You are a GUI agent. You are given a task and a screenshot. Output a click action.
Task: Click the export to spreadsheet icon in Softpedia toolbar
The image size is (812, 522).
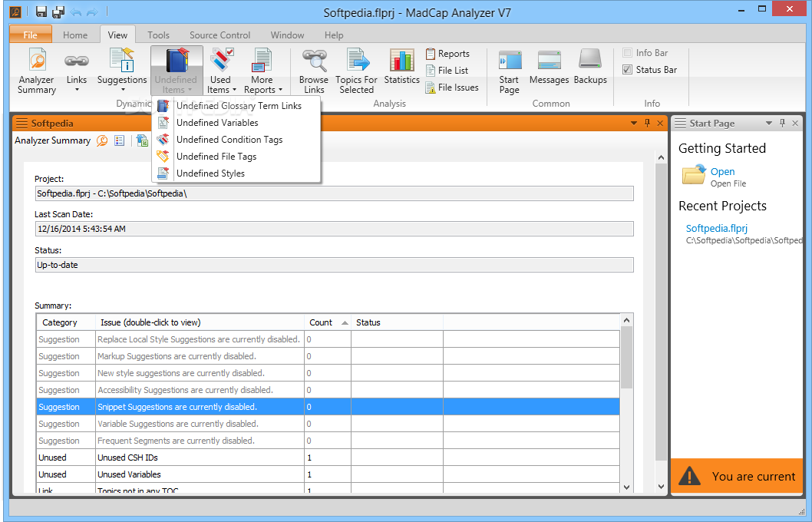pyautogui.click(x=142, y=140)
